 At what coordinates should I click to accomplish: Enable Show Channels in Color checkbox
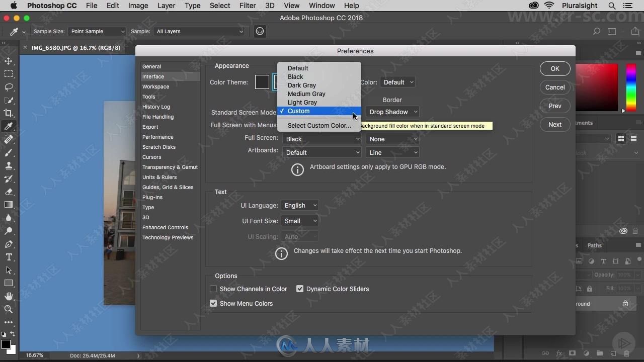click(x=213, y=289)
